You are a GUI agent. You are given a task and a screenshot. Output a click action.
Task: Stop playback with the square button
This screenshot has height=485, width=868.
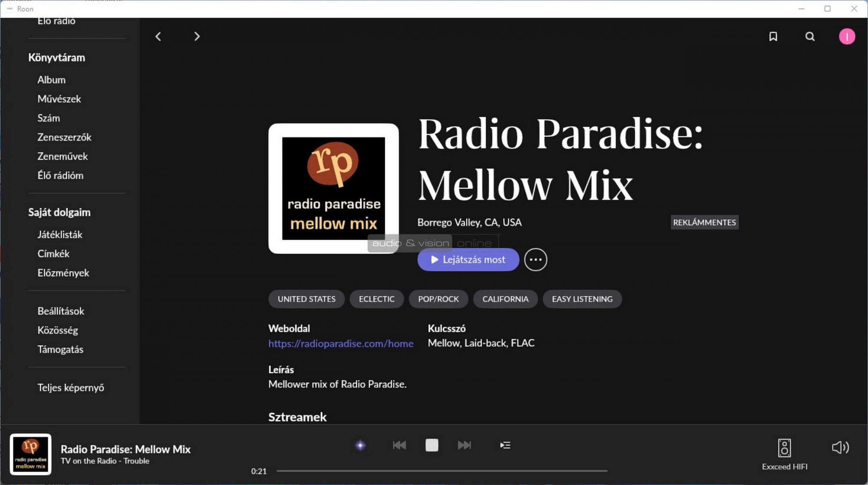click(432, 445)
